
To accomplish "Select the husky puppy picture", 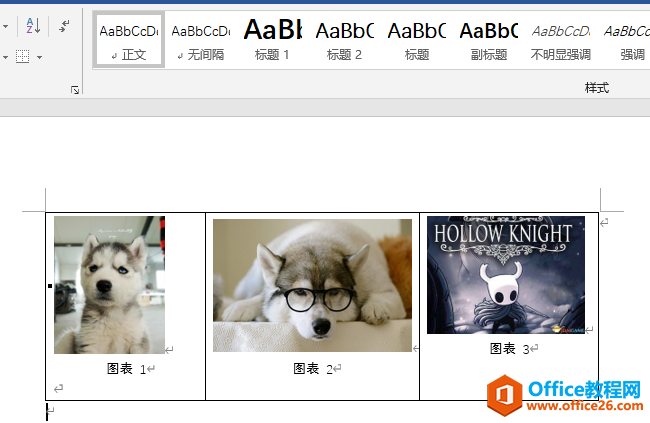I will pyautogui.click(x=109, y=285).
